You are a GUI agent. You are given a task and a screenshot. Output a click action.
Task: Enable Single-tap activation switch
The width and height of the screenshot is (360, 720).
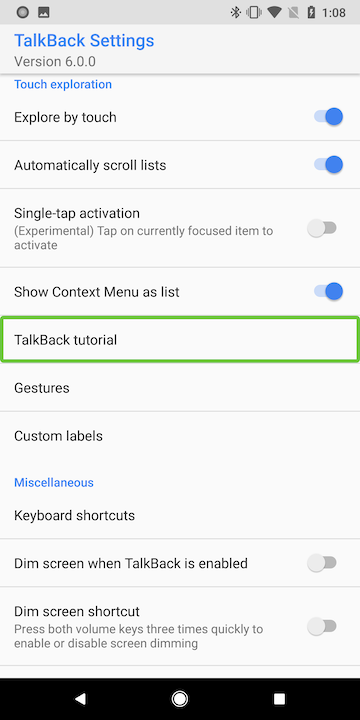(x=322, y=228)
